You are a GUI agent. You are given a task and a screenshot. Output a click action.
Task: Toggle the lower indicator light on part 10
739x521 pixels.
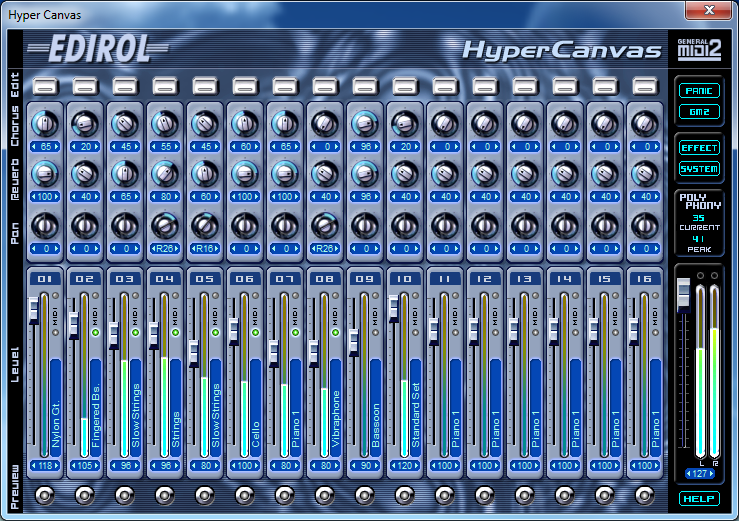pos(416,333)
